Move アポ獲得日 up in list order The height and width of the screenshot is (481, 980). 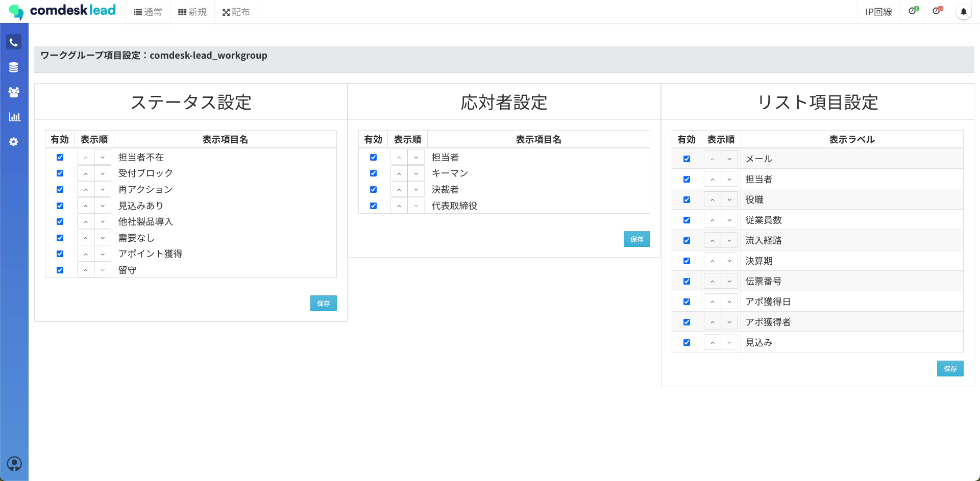(713, 302)
